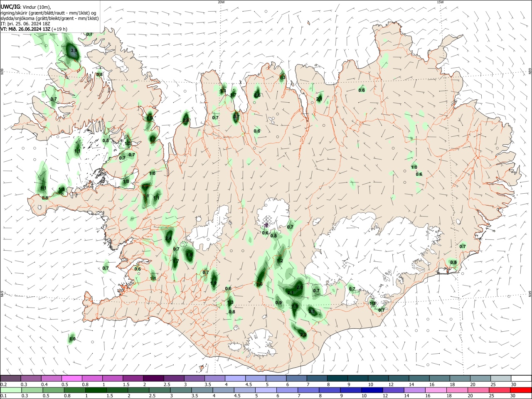Click the 0.9 precipitation value
The image size is (532, 399).
278,303
